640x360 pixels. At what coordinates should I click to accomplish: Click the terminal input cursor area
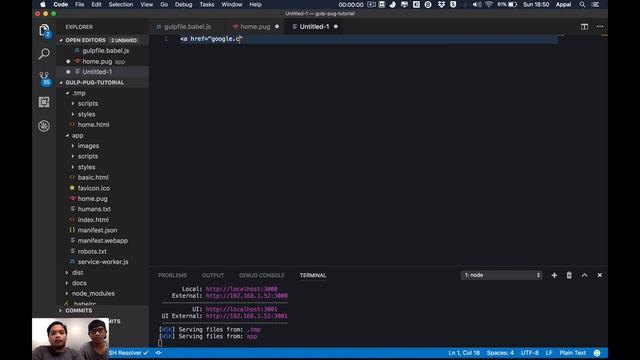pos(160,343)
